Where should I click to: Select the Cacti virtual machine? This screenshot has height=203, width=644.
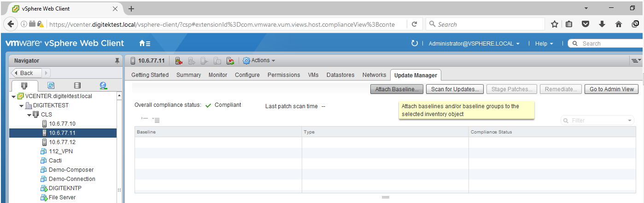pyautogui.click(x=52, y=161)
